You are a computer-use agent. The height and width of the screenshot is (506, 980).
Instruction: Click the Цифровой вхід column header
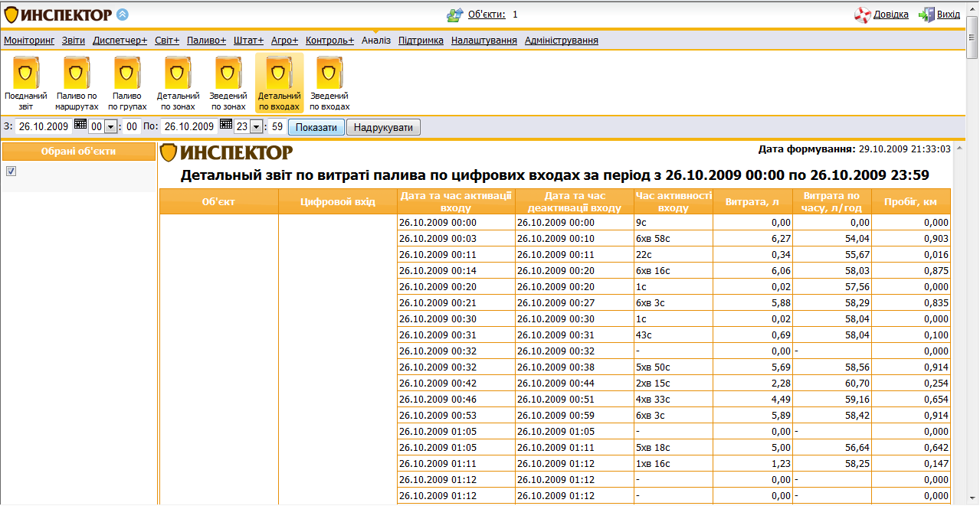tap(338, 201)
